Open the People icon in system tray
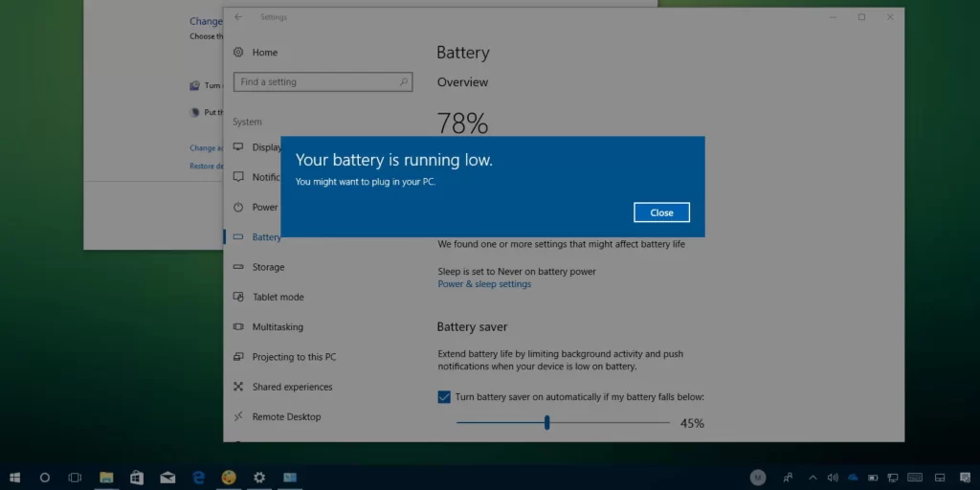This screenshot has height=490, width=980. coord(789,479)
